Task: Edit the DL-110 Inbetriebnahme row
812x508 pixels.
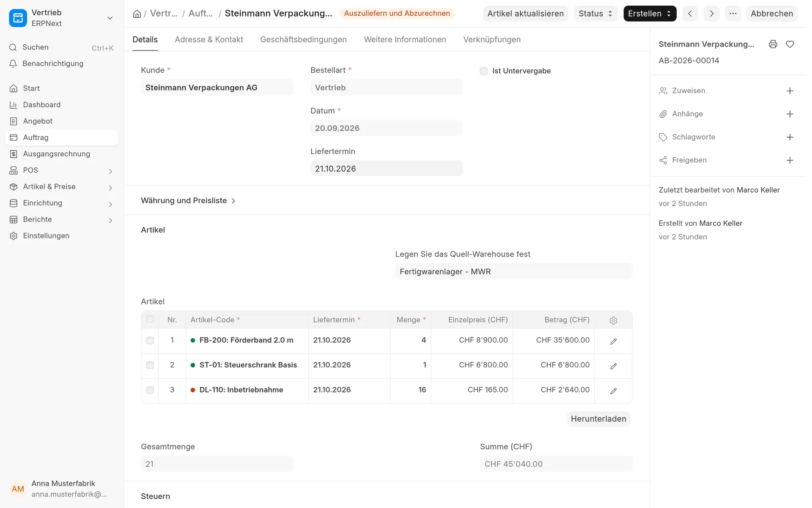Action: coord(614,391)
